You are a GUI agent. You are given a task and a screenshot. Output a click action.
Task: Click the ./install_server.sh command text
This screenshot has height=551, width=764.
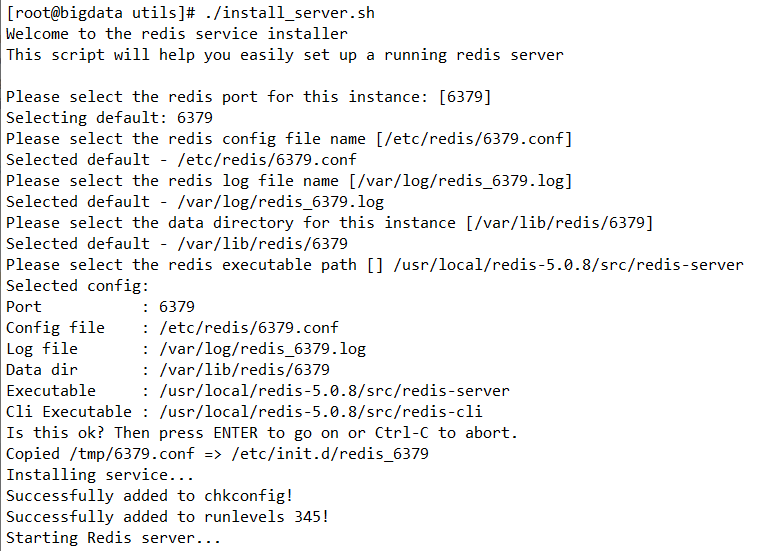pos(289,13)
